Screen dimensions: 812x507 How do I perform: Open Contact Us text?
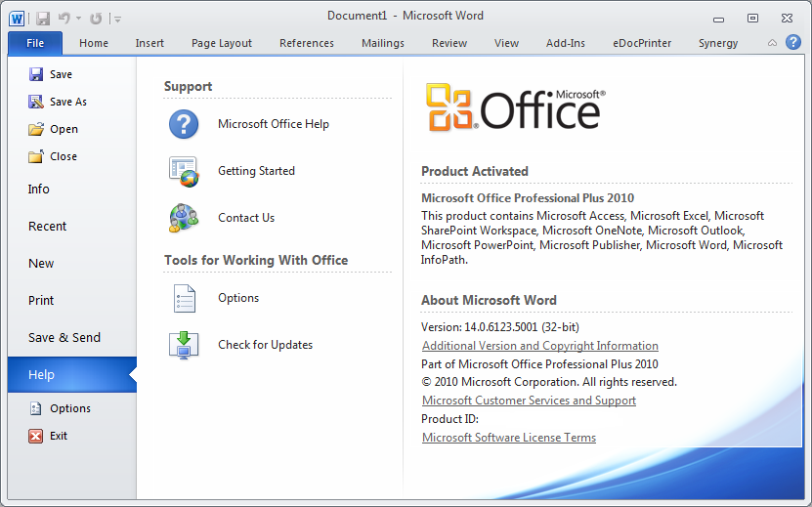point(246,218)
